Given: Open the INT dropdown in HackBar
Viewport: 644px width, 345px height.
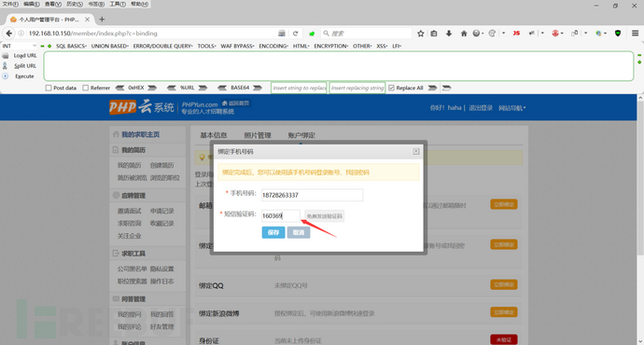Looking at the screenshot, I should pos(20,46).
